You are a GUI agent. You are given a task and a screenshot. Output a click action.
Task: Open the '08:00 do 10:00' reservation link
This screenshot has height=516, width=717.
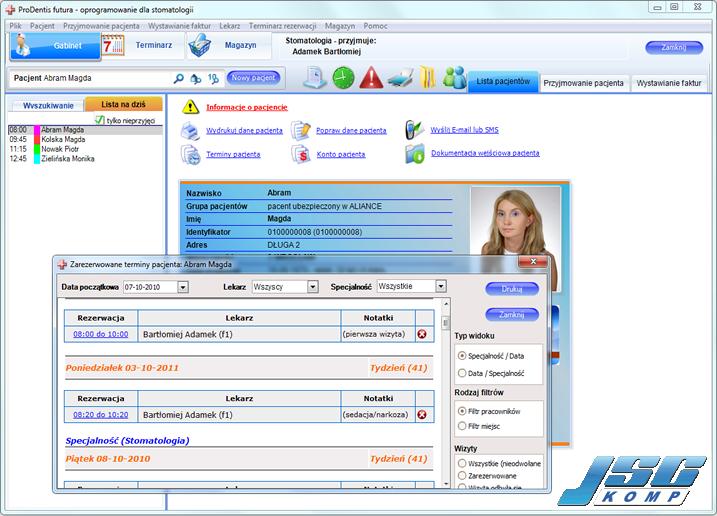tap(101, 334)
